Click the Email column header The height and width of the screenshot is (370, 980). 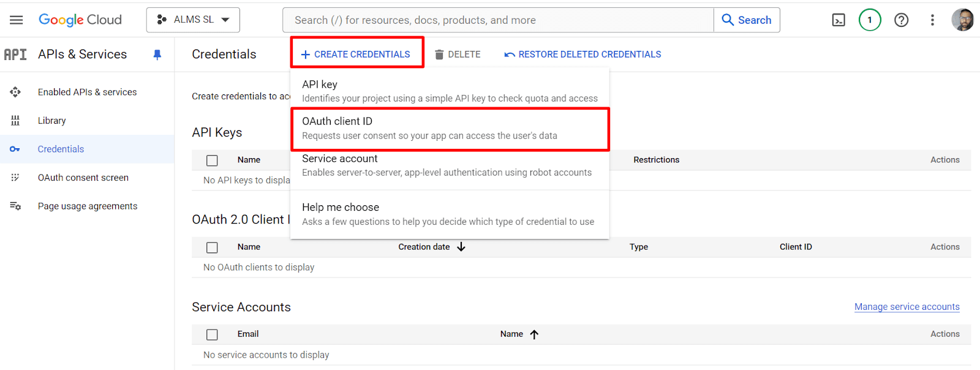pyautogui.click(x=248, y=334)
